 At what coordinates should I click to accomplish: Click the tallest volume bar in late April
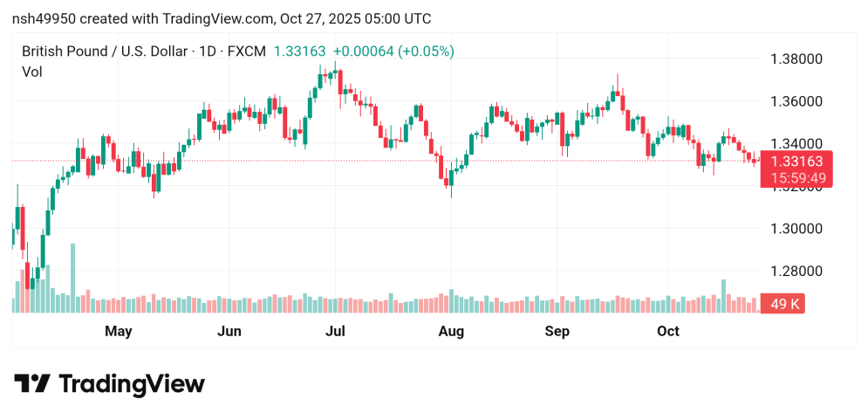click(x=72, y=278)
